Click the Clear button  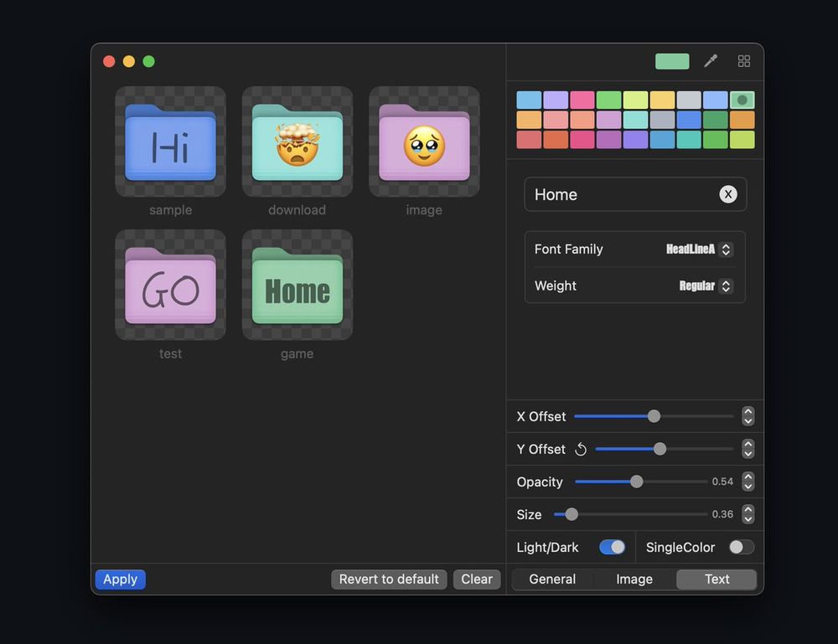pyautogui.click(x=477, y=580)
